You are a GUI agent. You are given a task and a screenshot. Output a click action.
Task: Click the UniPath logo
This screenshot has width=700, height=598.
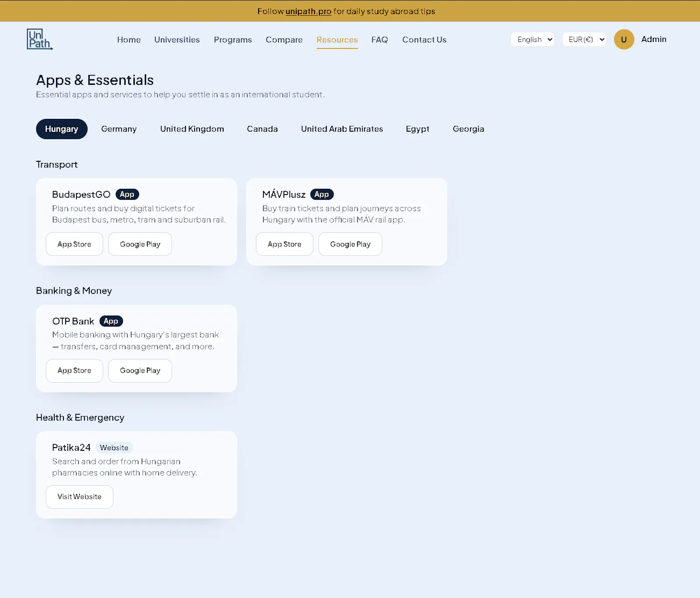pyautogui.click(x=40, y=39)
